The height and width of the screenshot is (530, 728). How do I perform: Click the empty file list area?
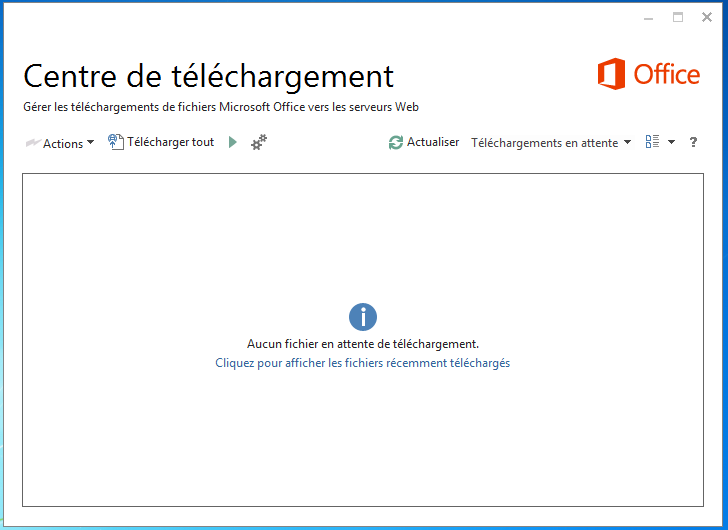point(363,440)
